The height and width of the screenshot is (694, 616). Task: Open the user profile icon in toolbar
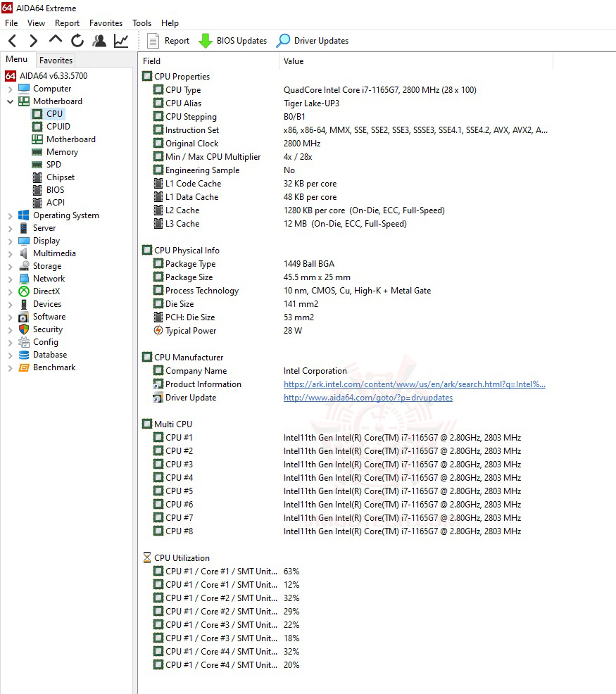point(99,41)
